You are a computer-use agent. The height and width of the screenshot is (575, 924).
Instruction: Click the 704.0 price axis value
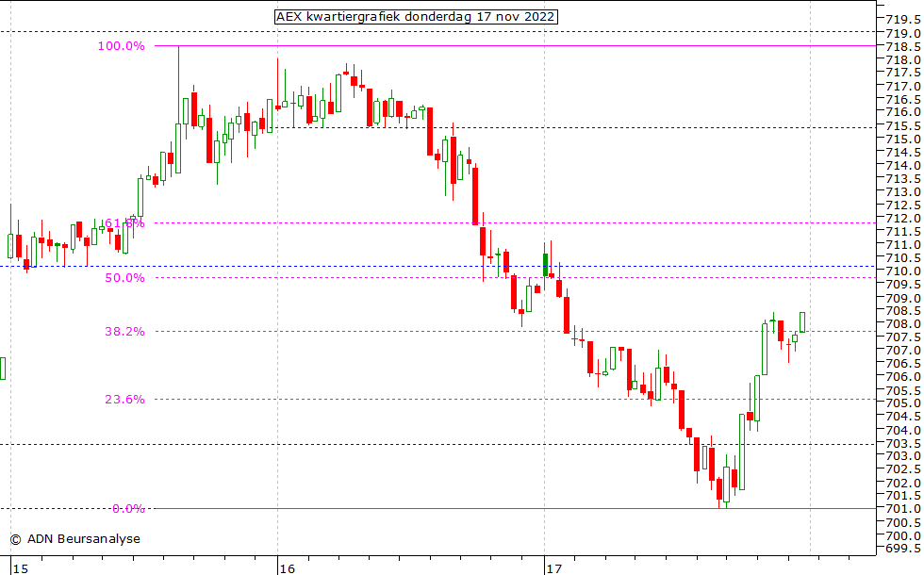(x=903, y=430)
